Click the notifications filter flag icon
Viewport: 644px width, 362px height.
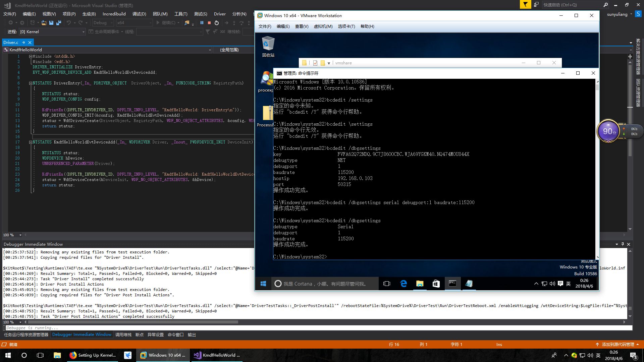(x=525, y=5)
